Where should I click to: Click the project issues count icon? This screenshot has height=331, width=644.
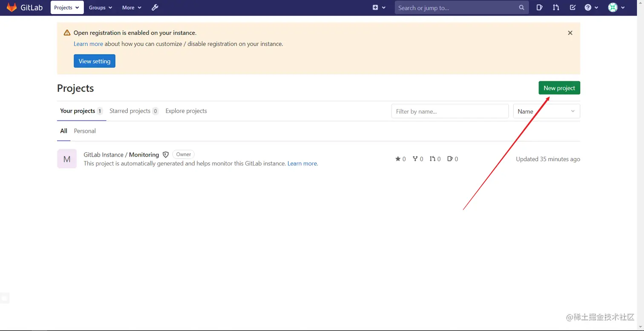click(x=450, y=159)
